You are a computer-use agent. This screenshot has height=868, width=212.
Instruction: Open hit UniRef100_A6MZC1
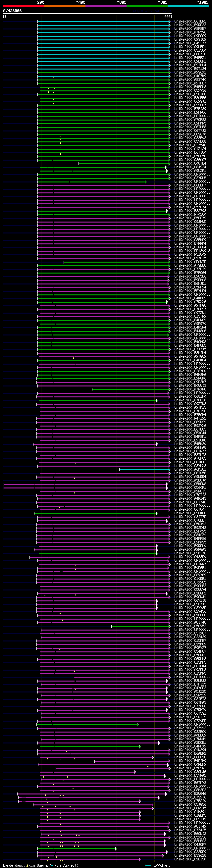click(x=190, y=470)
